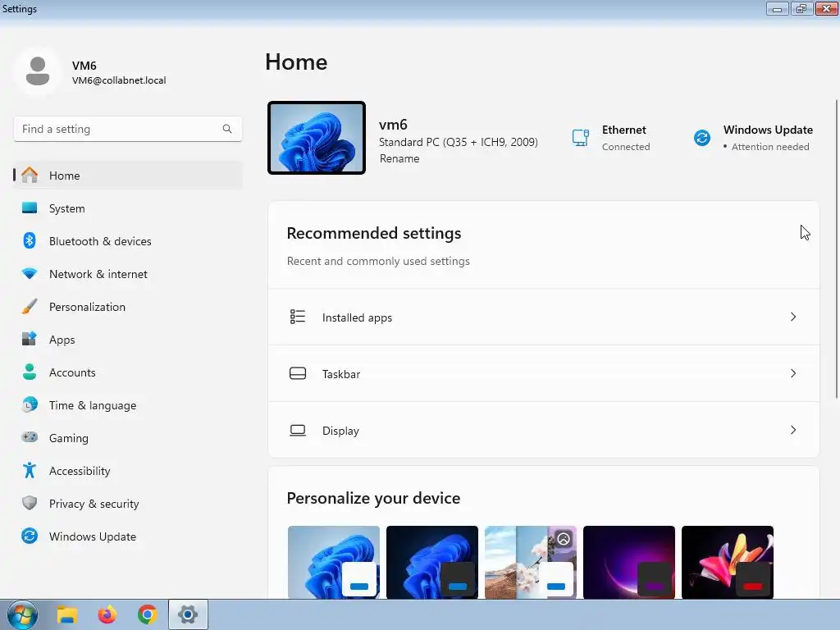Click the Ethernet network icon
Image resolution: width=840 pixels, height=630 pixels.
pos(581,138)
